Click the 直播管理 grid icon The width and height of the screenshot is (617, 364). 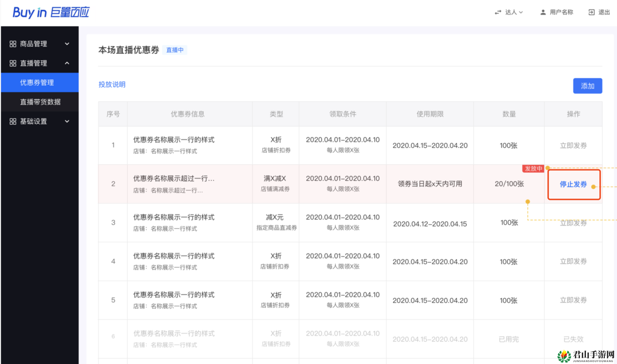[13, 63]
